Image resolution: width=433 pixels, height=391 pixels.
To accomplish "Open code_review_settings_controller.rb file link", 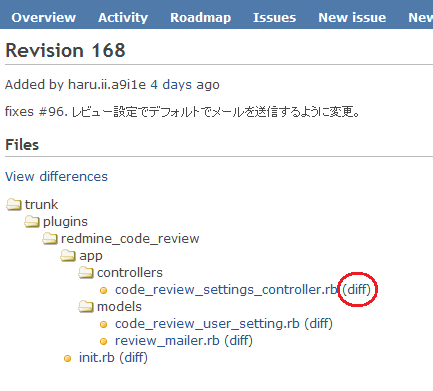I will pos(226,290).
